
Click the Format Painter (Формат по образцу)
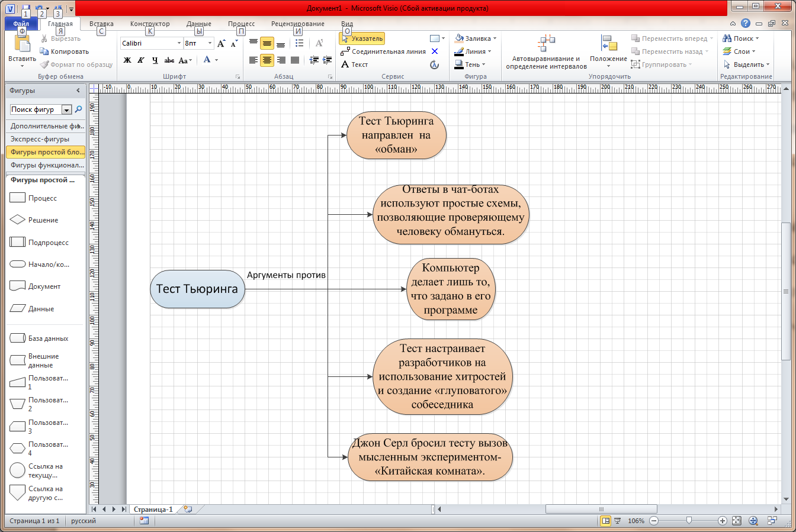[x=76, y=65]
